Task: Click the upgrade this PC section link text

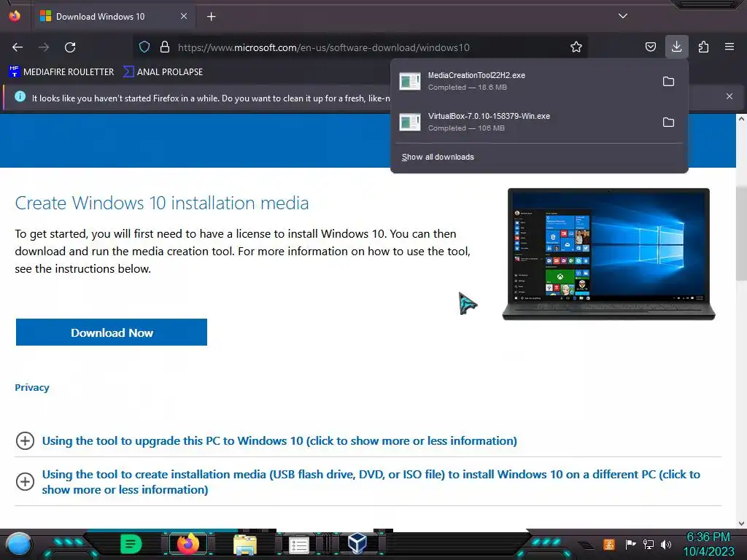Action: tap(279, 441)
